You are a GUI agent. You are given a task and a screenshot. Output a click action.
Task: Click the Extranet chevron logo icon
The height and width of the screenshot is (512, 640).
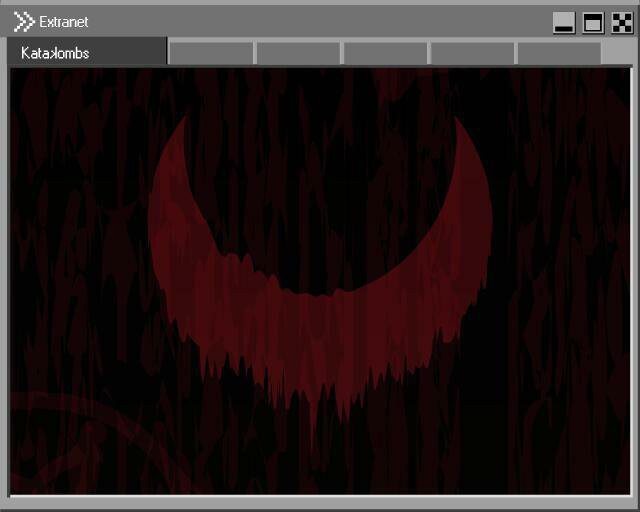pyautogui.click(x=24, y=22)
